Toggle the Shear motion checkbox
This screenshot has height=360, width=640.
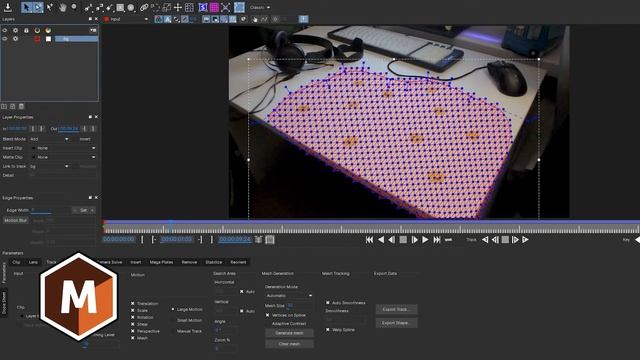pos(133,324)
